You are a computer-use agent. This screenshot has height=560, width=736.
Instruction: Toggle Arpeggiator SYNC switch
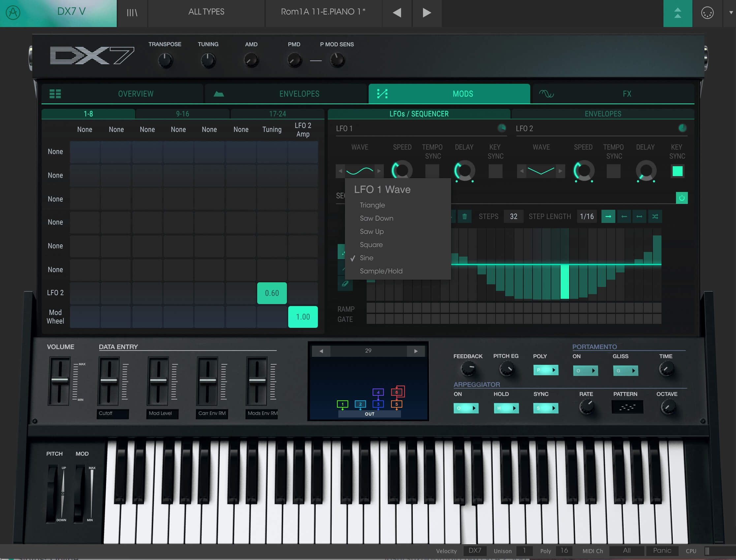[546, 408]
